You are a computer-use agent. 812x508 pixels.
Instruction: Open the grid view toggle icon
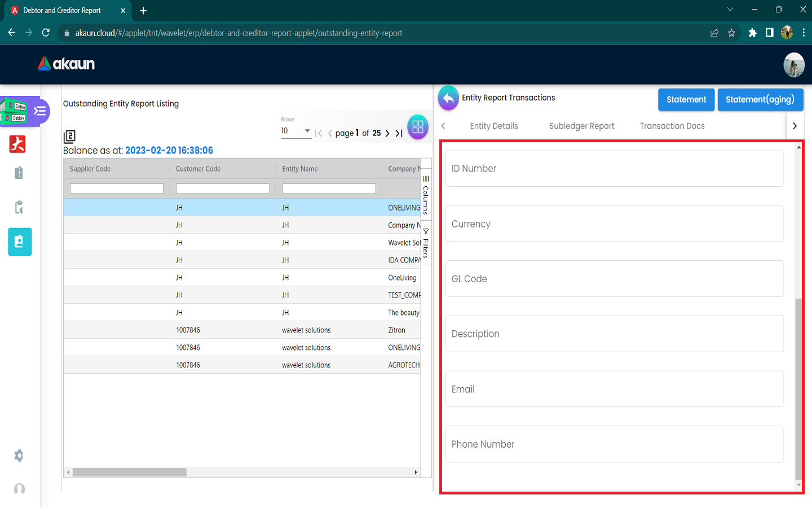tap(417, 127)
